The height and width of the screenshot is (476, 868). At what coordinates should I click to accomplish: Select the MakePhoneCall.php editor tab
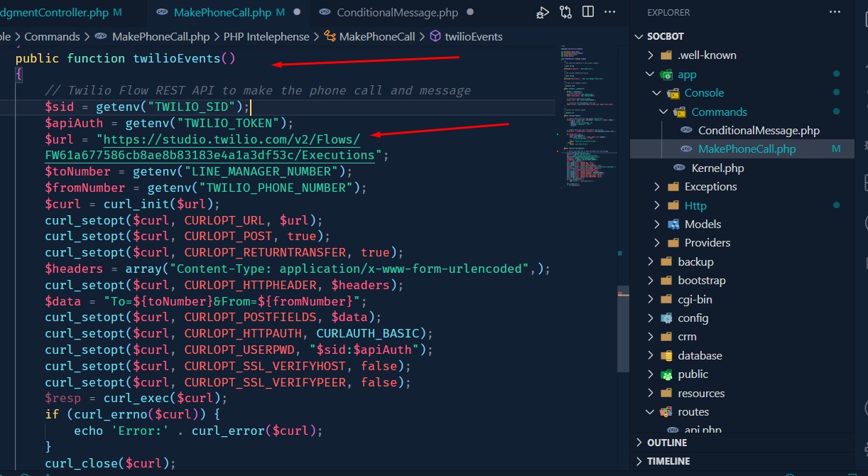coord(214,12)
